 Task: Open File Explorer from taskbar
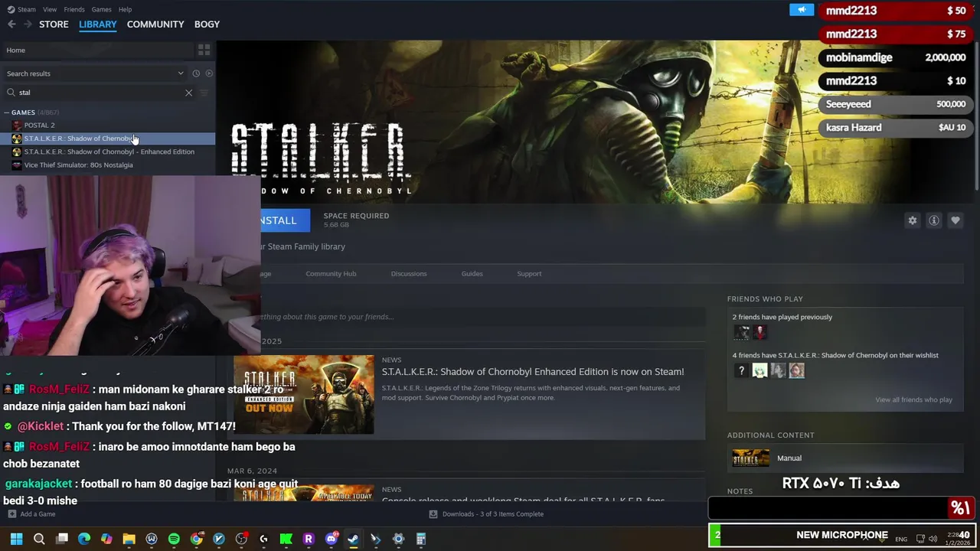point(129,539)
